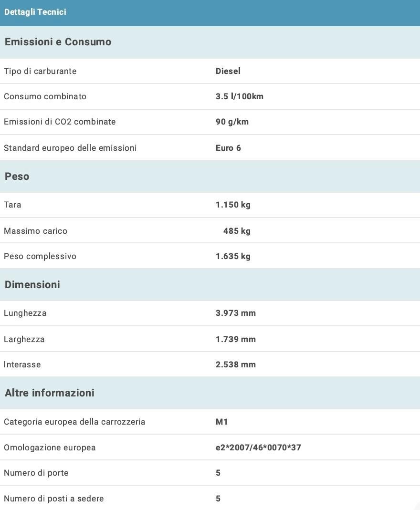This screenshot has height=510, width=420.
Task: Click the 'Categoria europea della carrozzeria' label
Action: click(74, 422)
